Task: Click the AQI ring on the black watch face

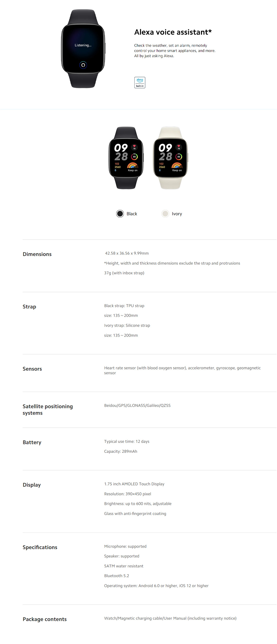Action: coord(134,157)
